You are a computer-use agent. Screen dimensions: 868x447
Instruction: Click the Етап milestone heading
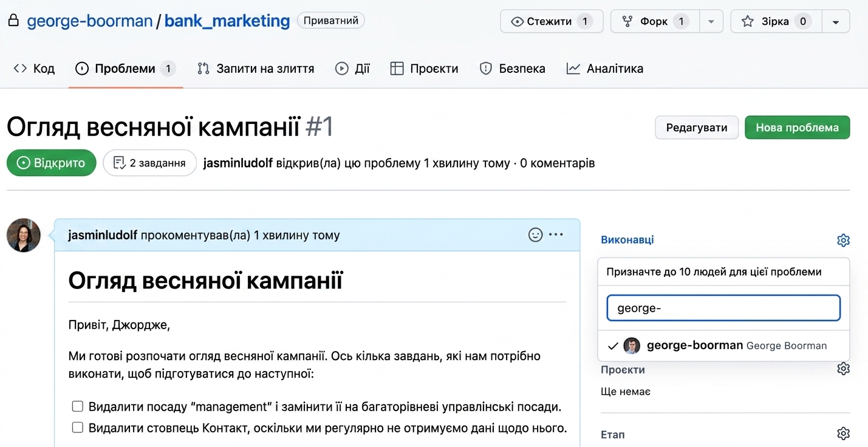click(x=612, y=435)
